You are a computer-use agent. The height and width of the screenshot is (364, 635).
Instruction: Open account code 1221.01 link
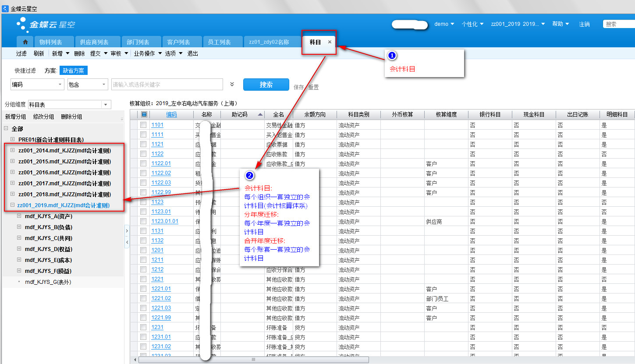(161, 289)
